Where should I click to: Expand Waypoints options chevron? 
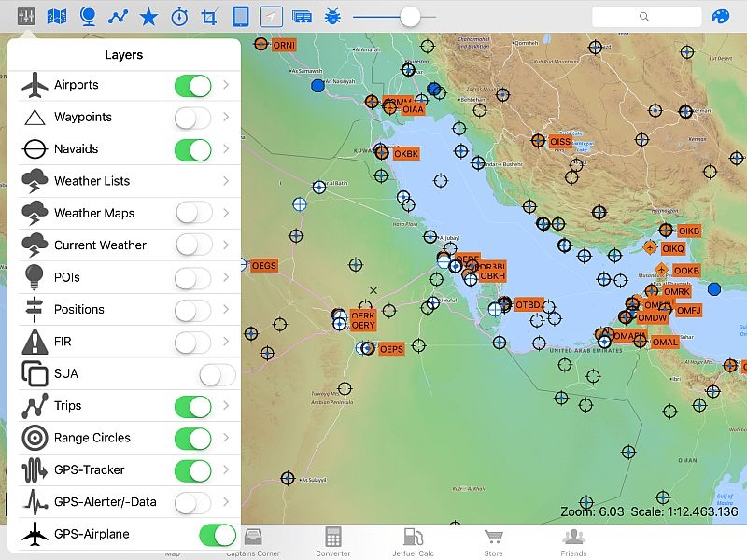coord(226,117)
